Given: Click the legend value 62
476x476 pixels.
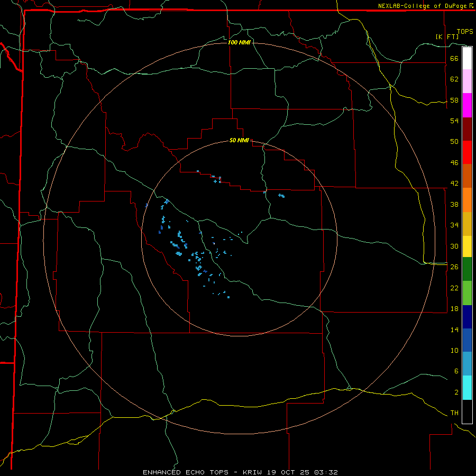Looking at the screenshot, I should 454,79.
